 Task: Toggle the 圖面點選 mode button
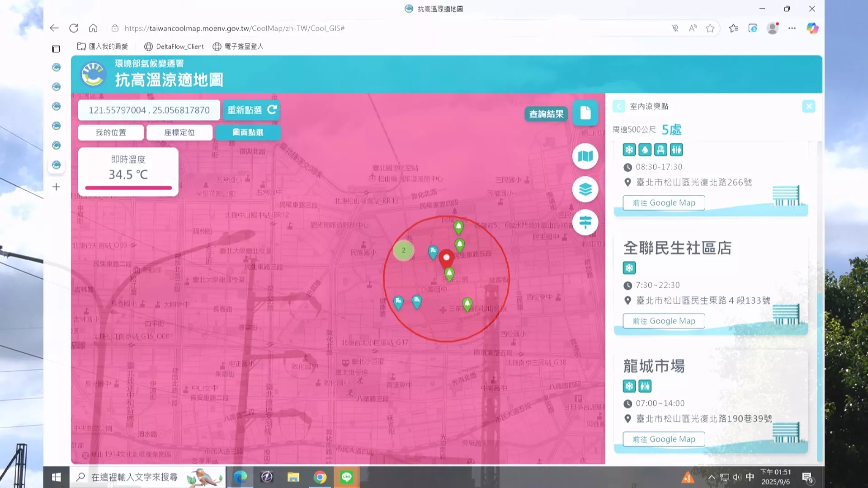[248, 132]
